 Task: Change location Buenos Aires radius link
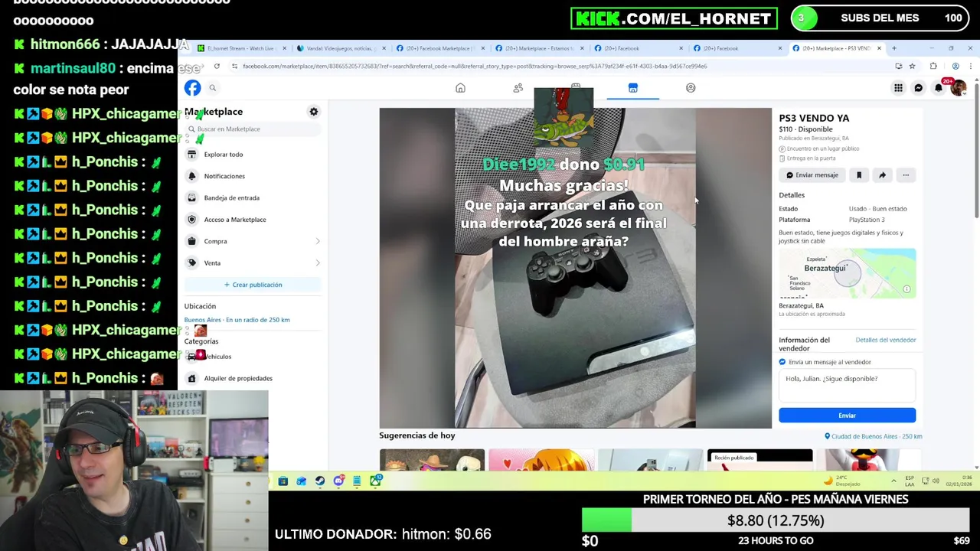(237, 320)
